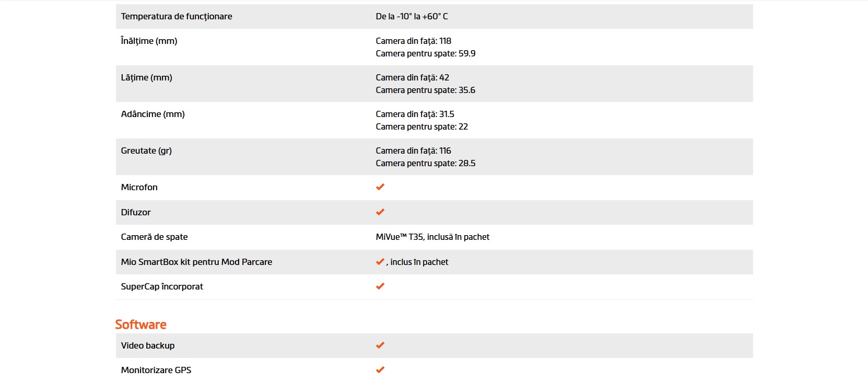868x382 pixels.
Task: Click the "Greutate (gr)" label
Action: 146,151
